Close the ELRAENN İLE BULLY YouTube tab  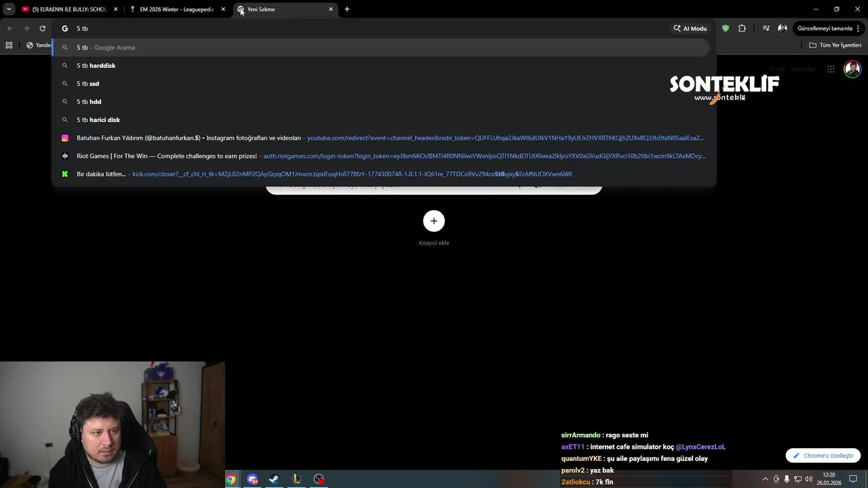tap(115, 9)
